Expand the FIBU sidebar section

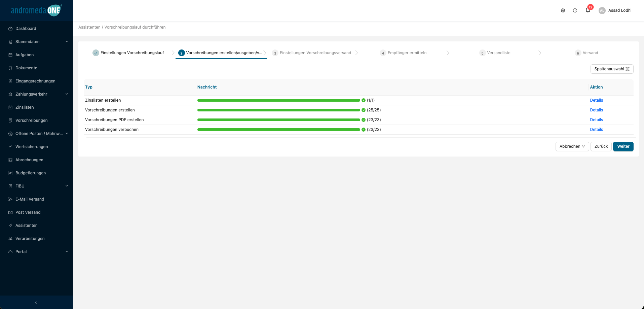pos(67,186)
